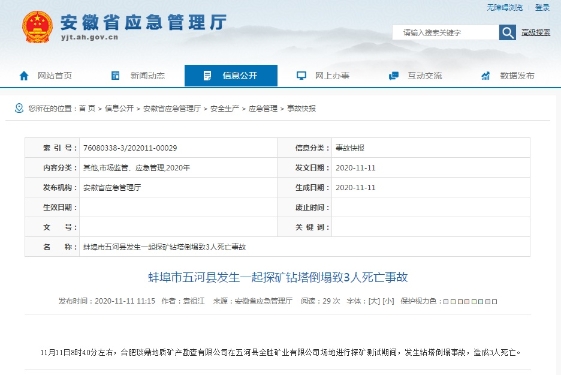Click the 登录 login link
Viewport: 561px width, 375px height.
pos(542,8)
